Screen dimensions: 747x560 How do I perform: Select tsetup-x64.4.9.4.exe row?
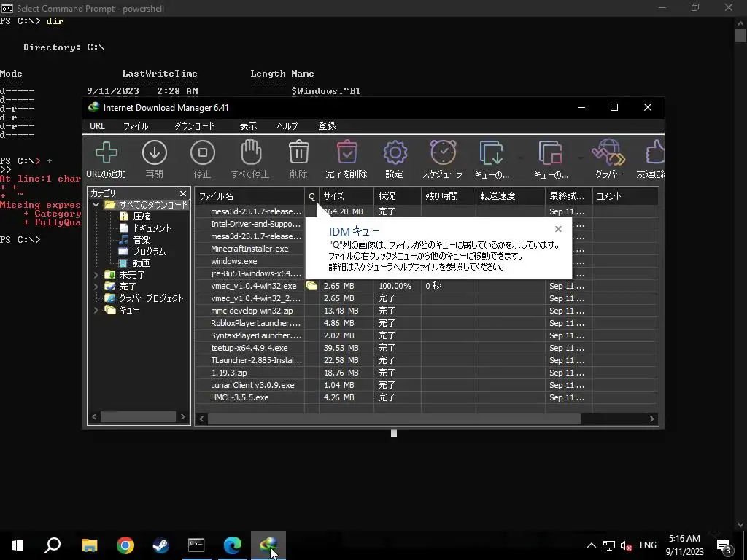[x=426, y=348]
